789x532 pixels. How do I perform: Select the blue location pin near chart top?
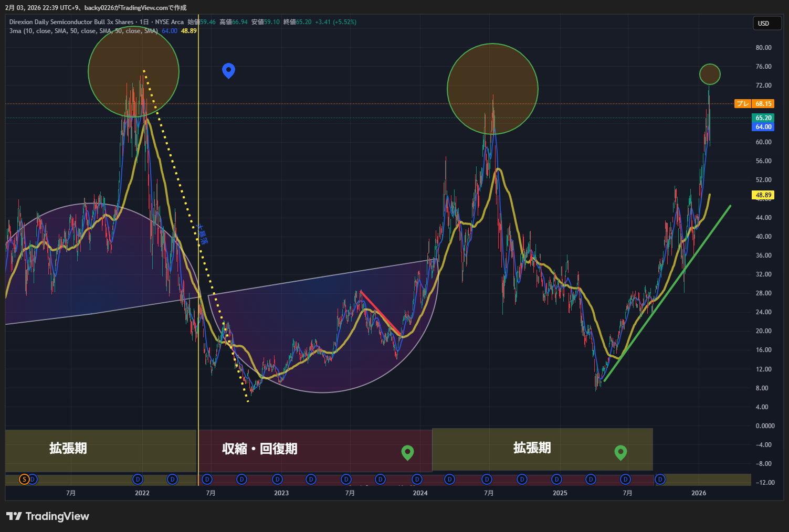[x=228, y=70]
